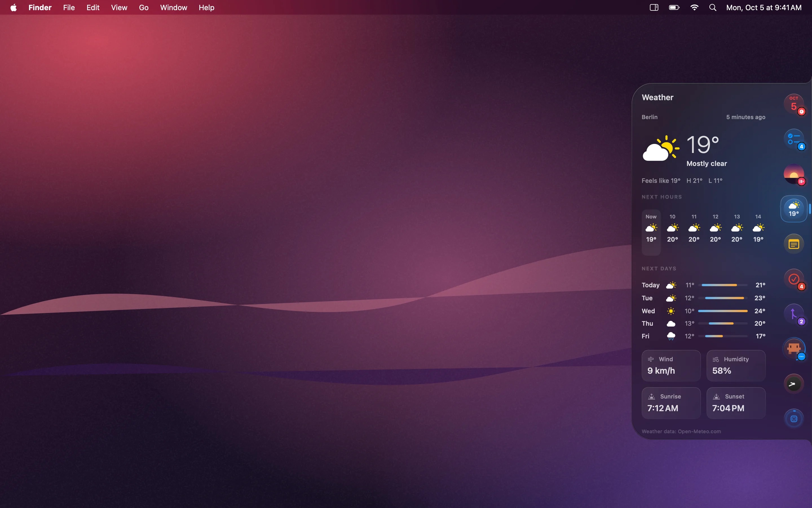Select the 13 o'clock hourly forecast

click(737, 229)
